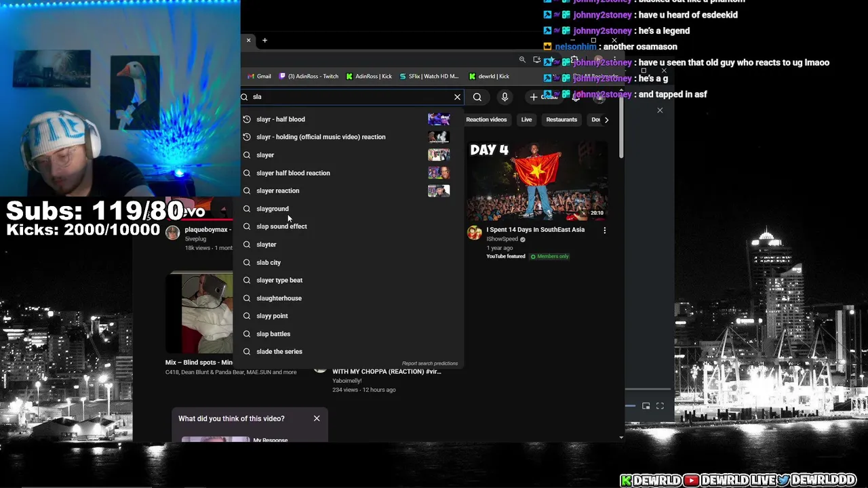Open the AdinRoss | Kick bookmark
The width and height of the screenshot is (868, 488).
[369, 77]
